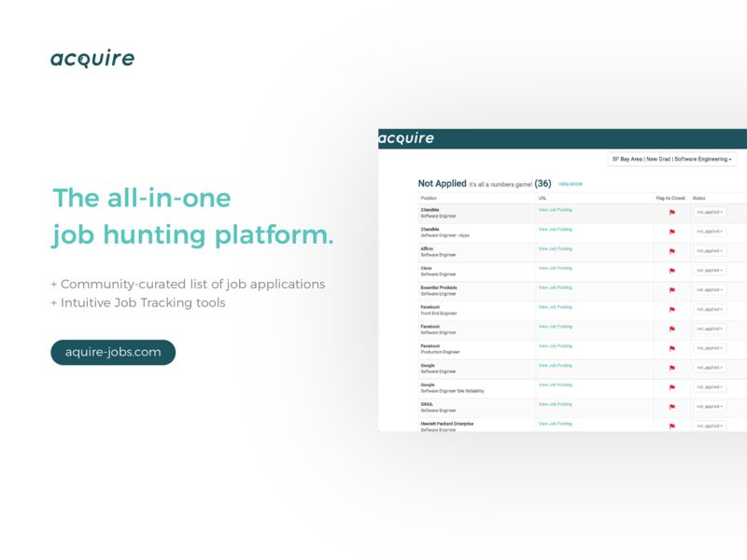Open the status dropdown for Affirm
The width and height of the screenshot is (747, 560).
(x=710, y=251)
